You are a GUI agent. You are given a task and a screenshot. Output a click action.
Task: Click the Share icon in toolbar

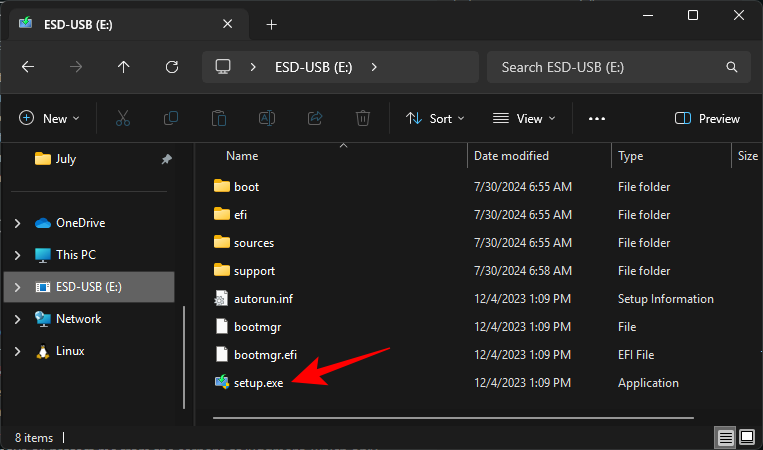[315, 118]
